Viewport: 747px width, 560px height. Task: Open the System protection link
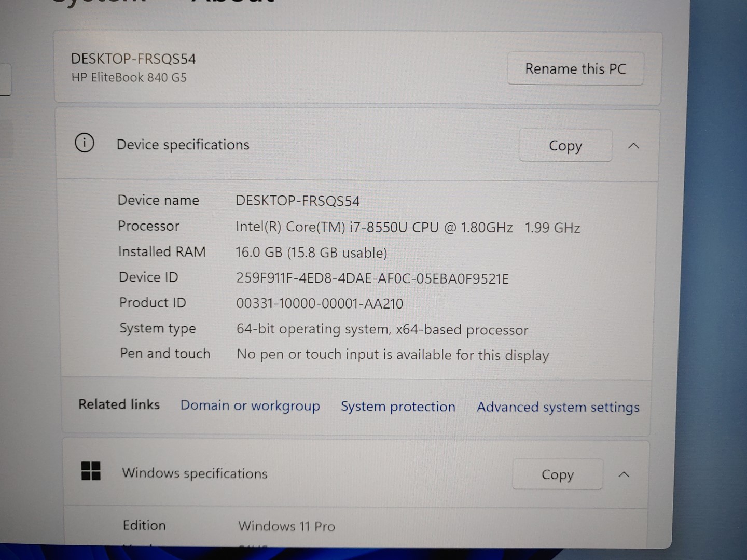click(398, 407)
